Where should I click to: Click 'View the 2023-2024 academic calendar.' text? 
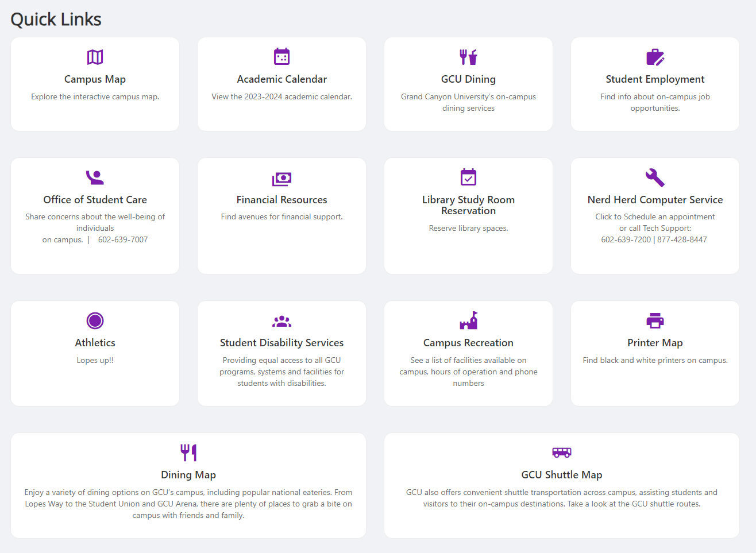click(x=281, y=97)
